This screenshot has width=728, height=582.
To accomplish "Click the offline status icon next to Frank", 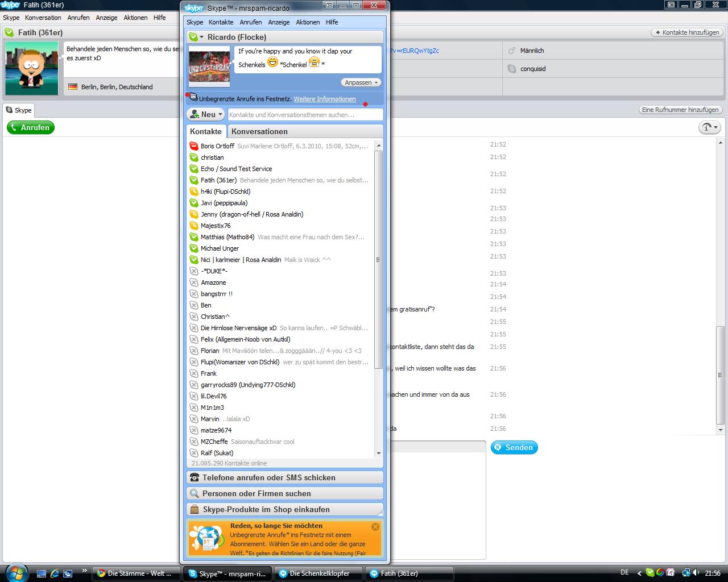I will click(x=194, y=373).
